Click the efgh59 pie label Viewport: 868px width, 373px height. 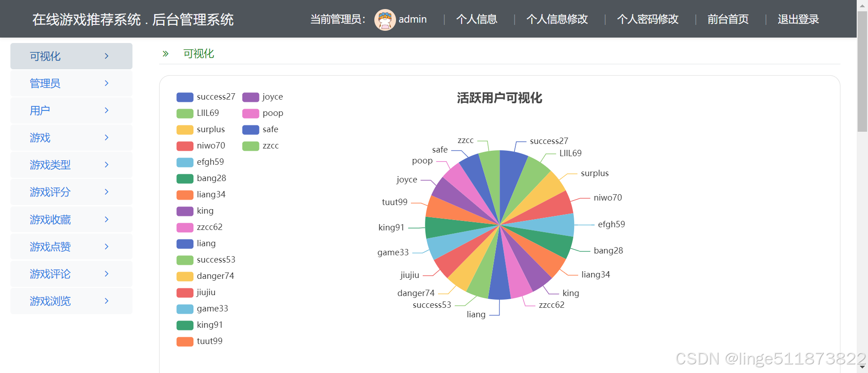(611, 225)
